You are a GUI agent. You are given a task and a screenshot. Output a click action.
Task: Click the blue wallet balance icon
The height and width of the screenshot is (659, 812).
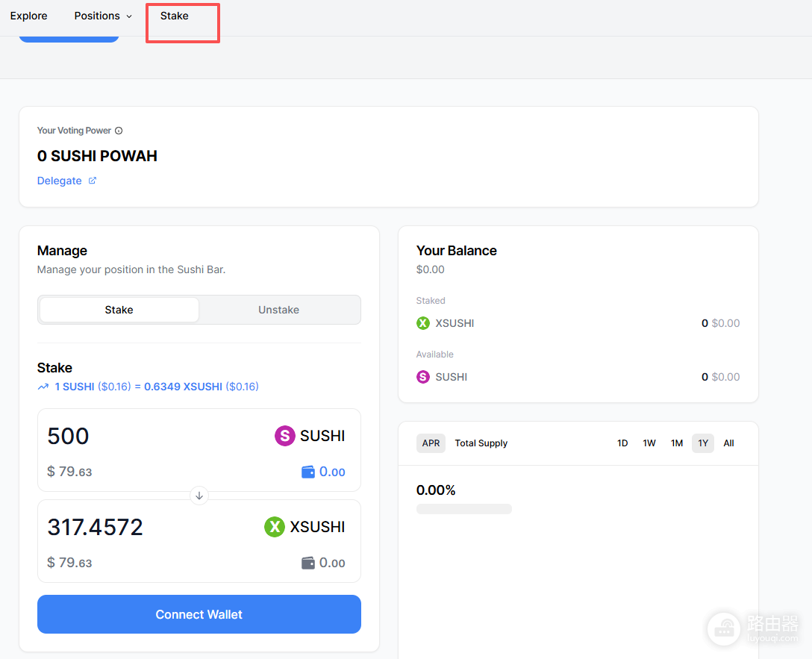point(307,472)
